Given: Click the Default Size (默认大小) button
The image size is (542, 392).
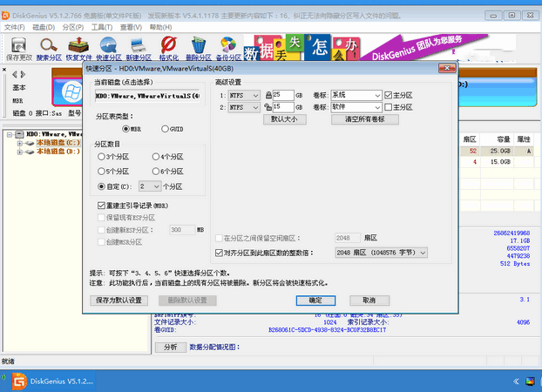Looking at the screenshot, I should pyautogui.click(x=284, y=119).
